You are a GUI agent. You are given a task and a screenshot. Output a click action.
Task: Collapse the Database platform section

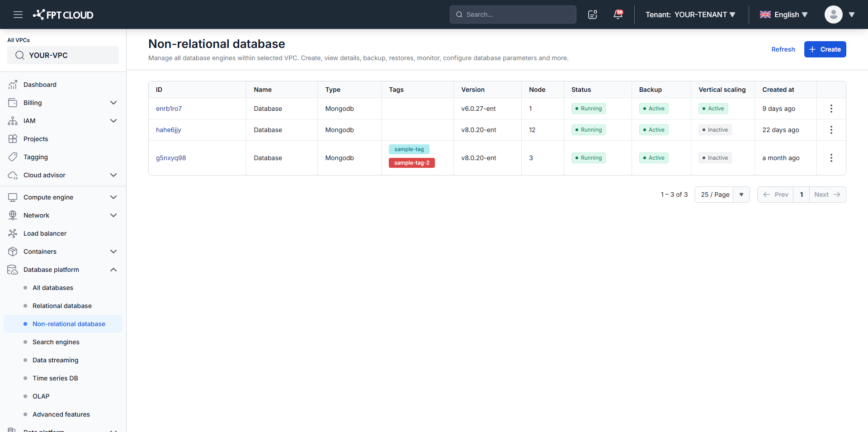pos(113,270)
